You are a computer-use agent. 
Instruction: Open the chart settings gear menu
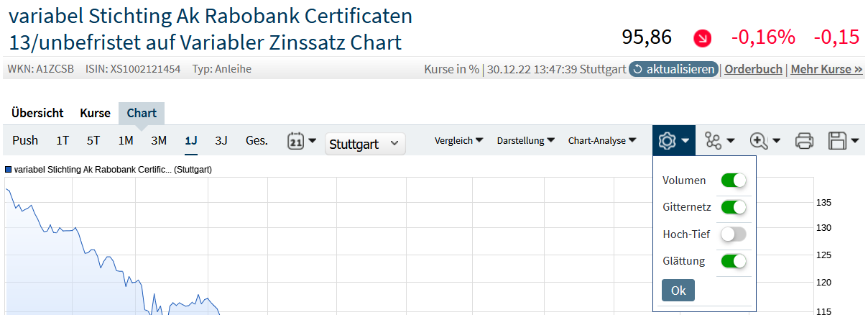(673, 141)
